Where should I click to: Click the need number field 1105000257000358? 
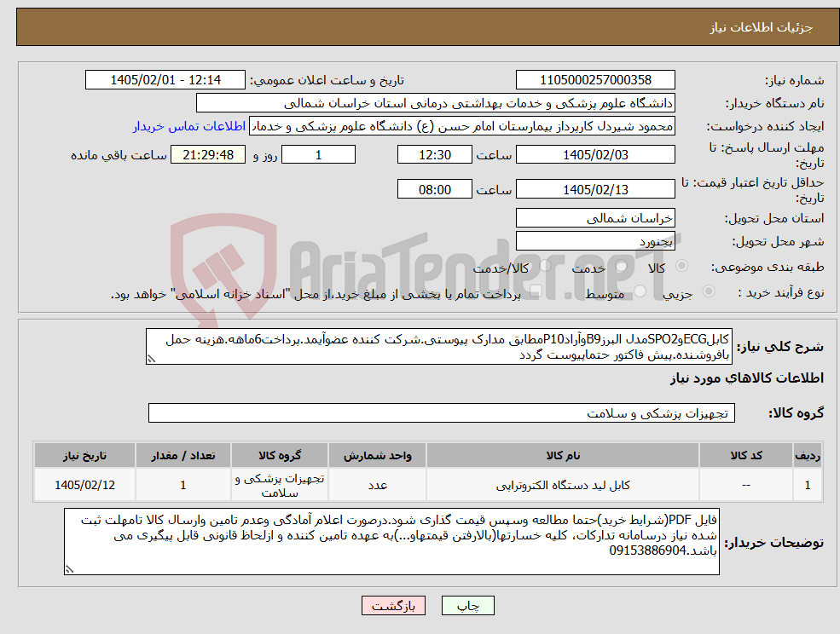tap(595, 80)
